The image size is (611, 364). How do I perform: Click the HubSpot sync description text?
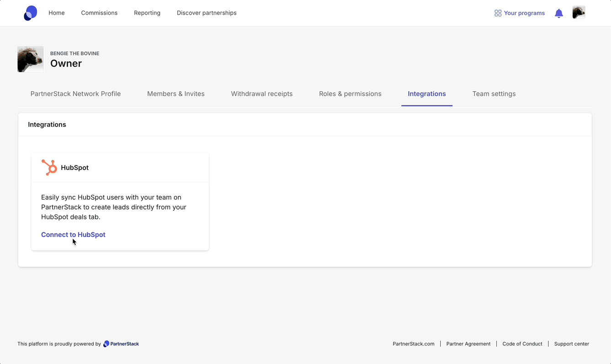point(114,207)
